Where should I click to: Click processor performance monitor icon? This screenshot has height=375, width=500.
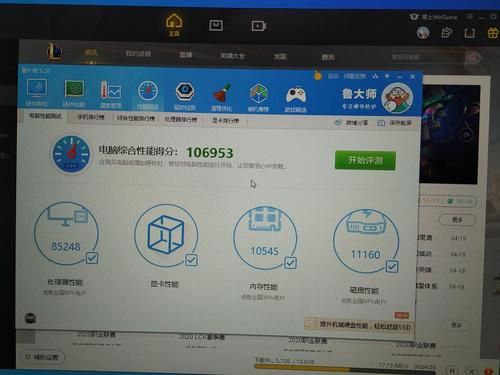pyautogui.click(x=68, y=215)
